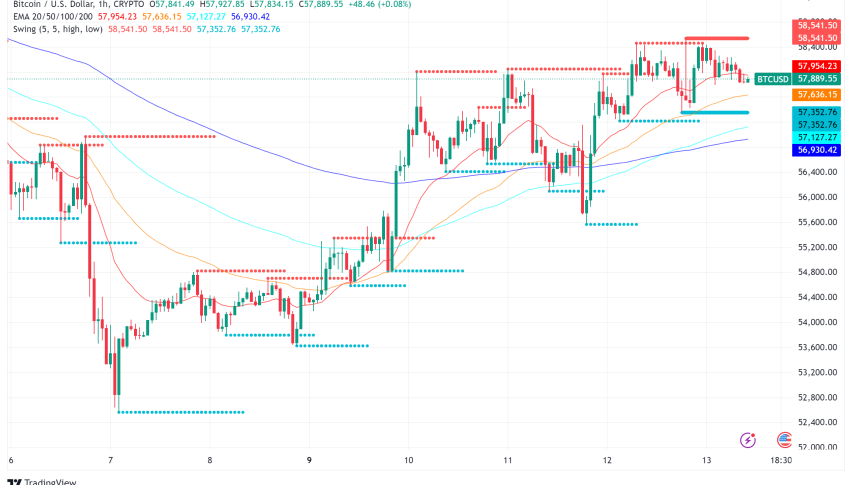852x485 pixels.
Task: Click blue 56,930.42 label on price axis
Action: tap(816, 150)
